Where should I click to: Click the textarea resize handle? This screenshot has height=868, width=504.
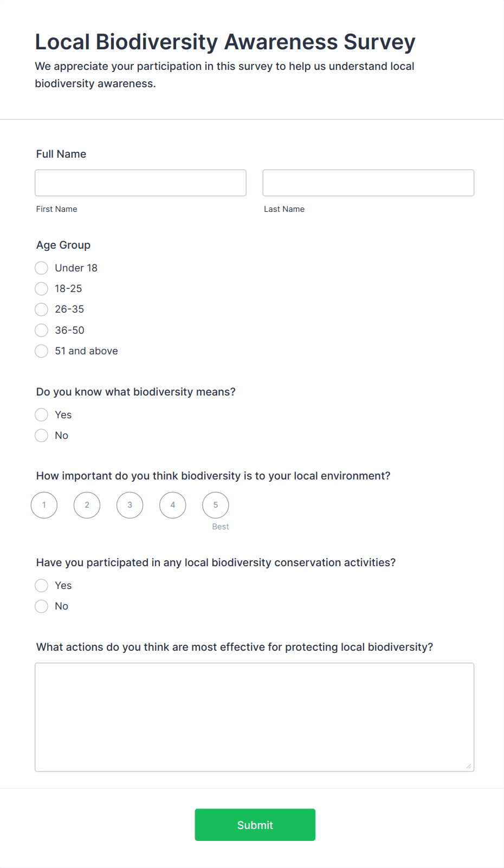469,766
